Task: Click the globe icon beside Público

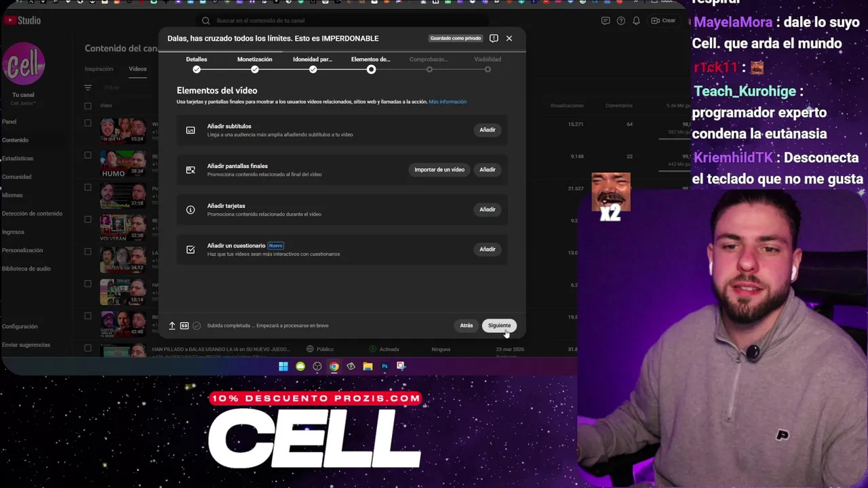Action: pos(310,349)
